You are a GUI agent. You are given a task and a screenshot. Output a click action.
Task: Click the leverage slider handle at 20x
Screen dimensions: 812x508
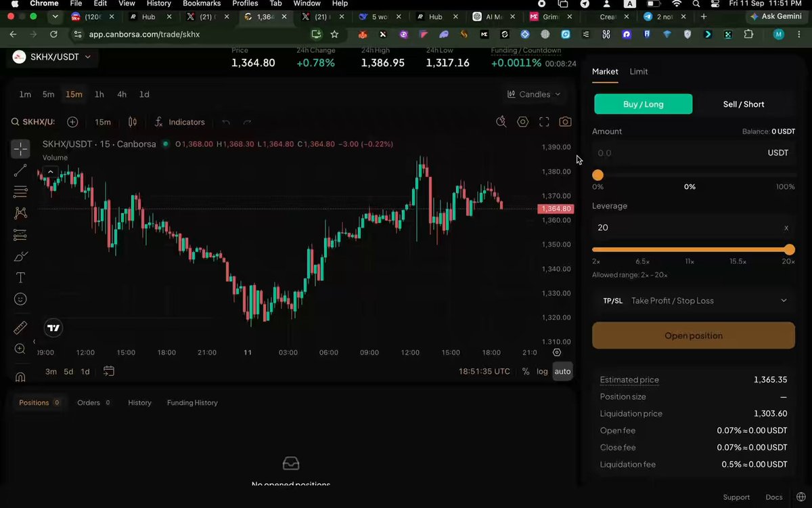pyautogui.click(x=789, y=249)
